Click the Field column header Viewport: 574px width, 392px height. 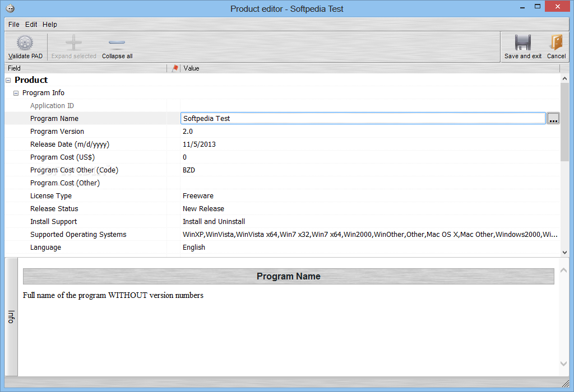click(86, 68)
